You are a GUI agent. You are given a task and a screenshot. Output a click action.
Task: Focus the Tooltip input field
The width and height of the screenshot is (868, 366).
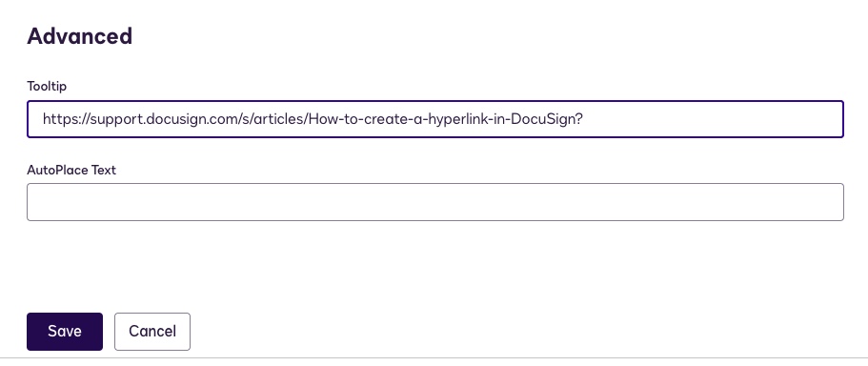[435, 119]
